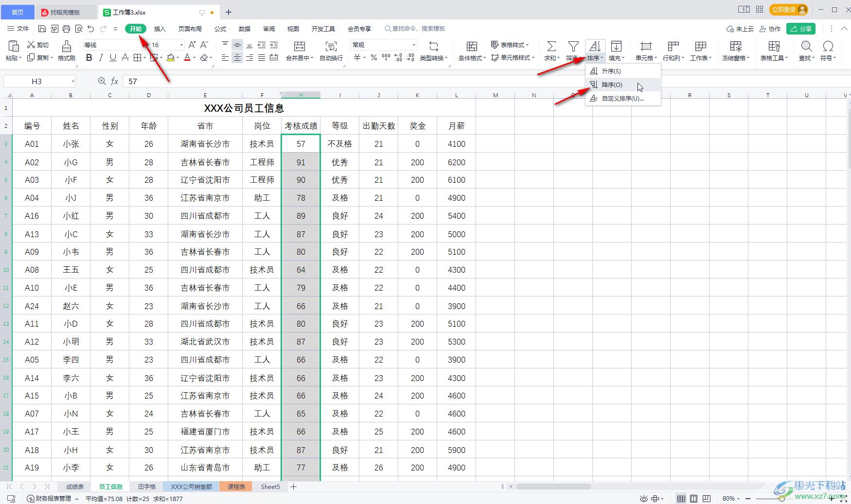Click the Freeze Panes (冻结窗格) icon
The width and height of the screenshot is (851, 504).
point(736,46)
